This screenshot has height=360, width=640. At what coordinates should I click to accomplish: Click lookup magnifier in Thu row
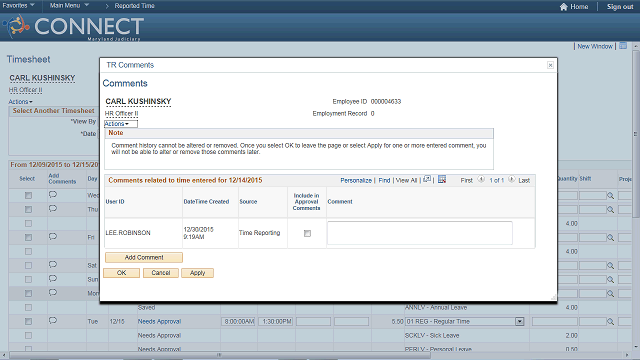tap(610, 210)
